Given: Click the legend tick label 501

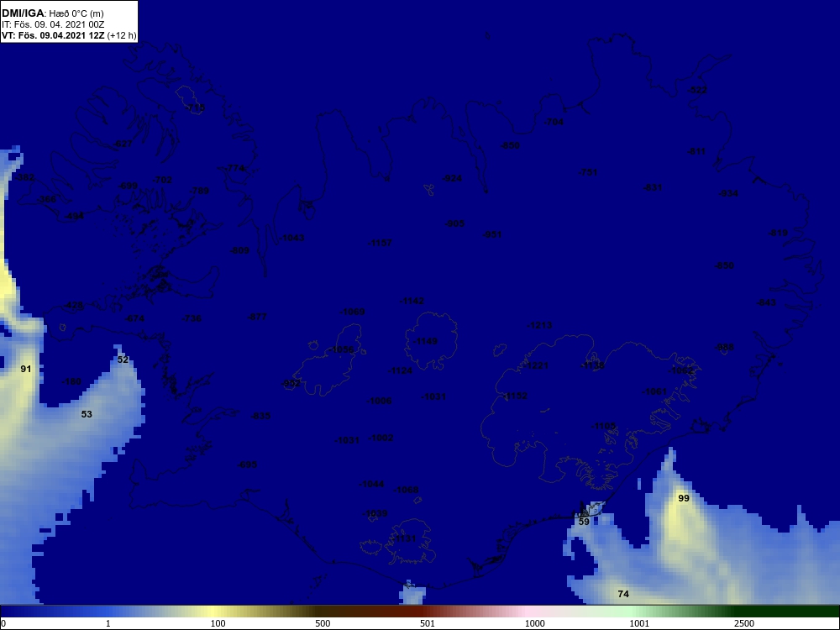Looking at the screenshot, I should pos(428,623).
